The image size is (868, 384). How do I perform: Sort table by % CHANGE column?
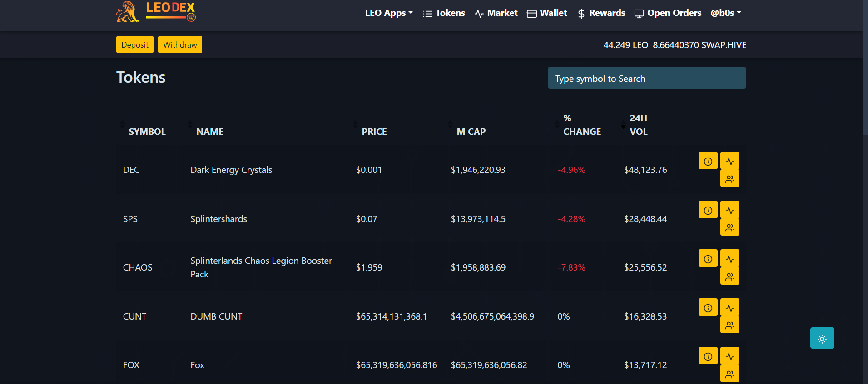[582, 125]
